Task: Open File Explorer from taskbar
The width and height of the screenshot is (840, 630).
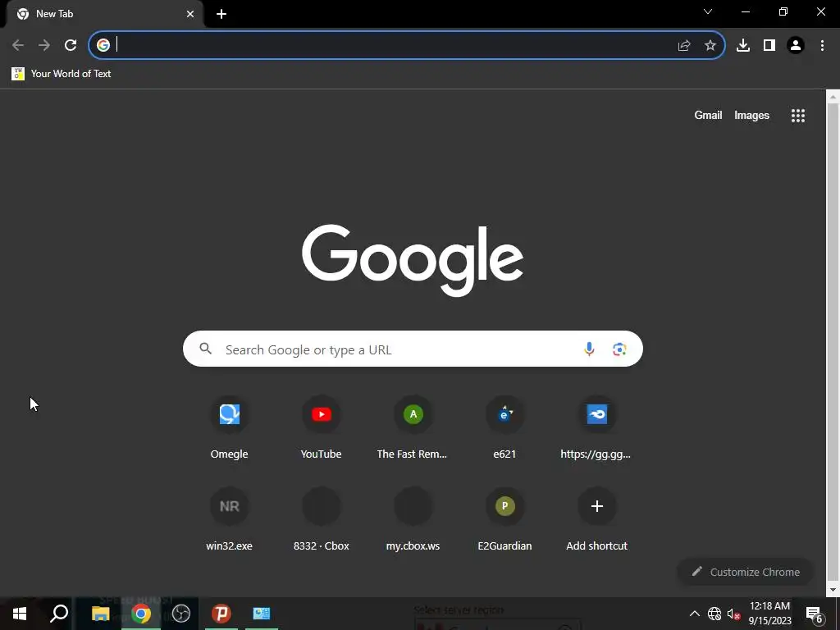Action: coord(101,614)
